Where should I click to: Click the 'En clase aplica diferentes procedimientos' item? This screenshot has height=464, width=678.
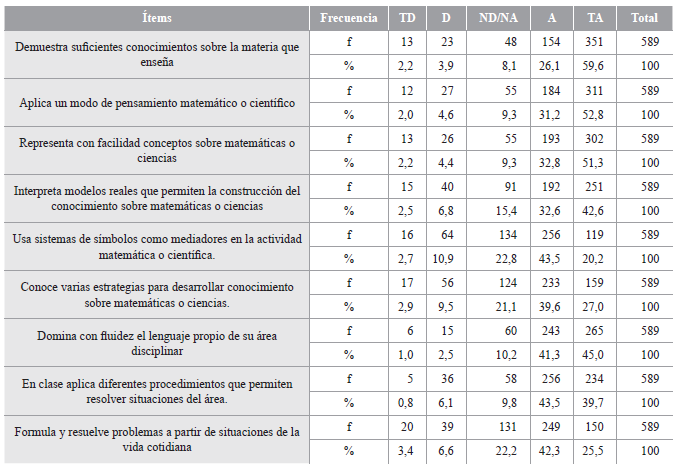157,391
